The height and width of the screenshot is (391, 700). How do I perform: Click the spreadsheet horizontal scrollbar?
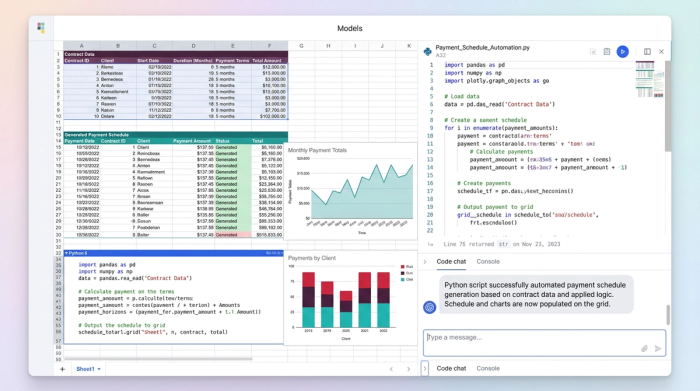158,358
